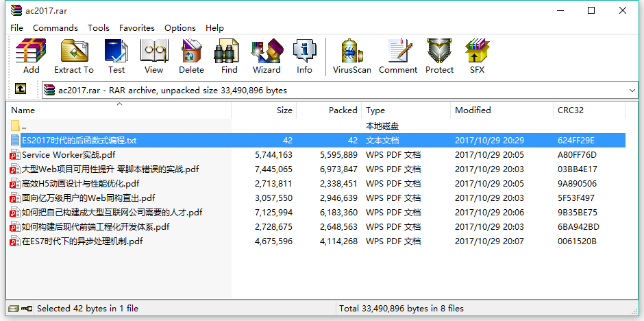Click size value 5,744,163
644x321 pixels.
[273, 155]
